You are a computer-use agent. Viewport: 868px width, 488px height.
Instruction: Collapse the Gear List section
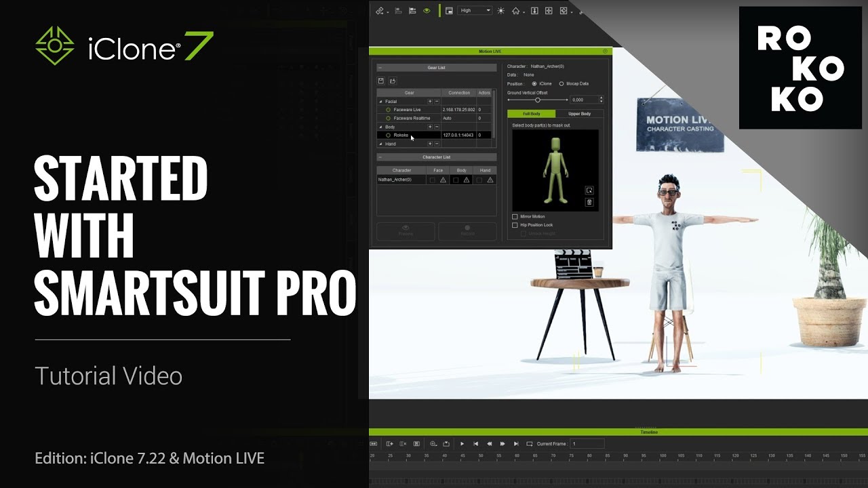coord(380,68)
